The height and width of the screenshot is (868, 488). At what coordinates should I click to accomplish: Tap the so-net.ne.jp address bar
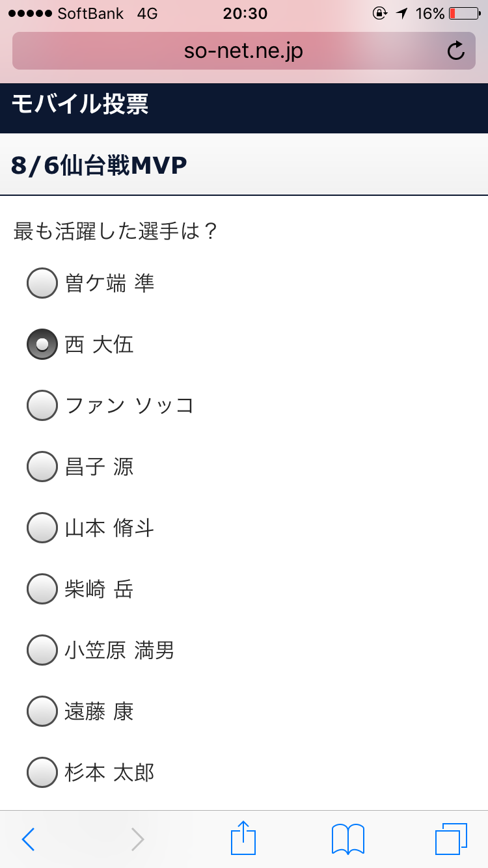[243, 51]
